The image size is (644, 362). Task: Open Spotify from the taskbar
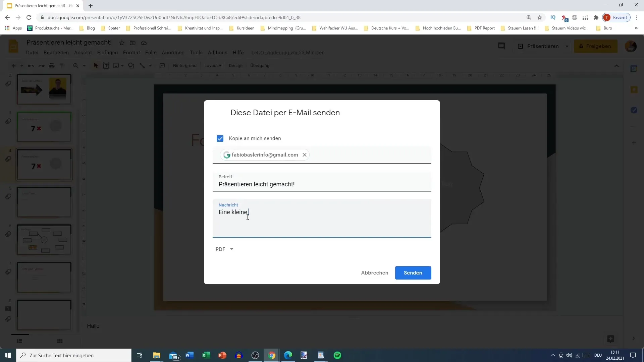tap(337, 355)
